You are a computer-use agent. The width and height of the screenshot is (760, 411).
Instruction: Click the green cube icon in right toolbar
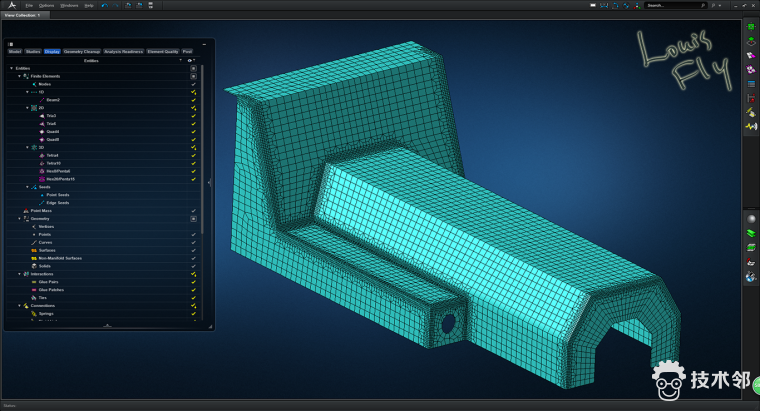click(750, 26)
